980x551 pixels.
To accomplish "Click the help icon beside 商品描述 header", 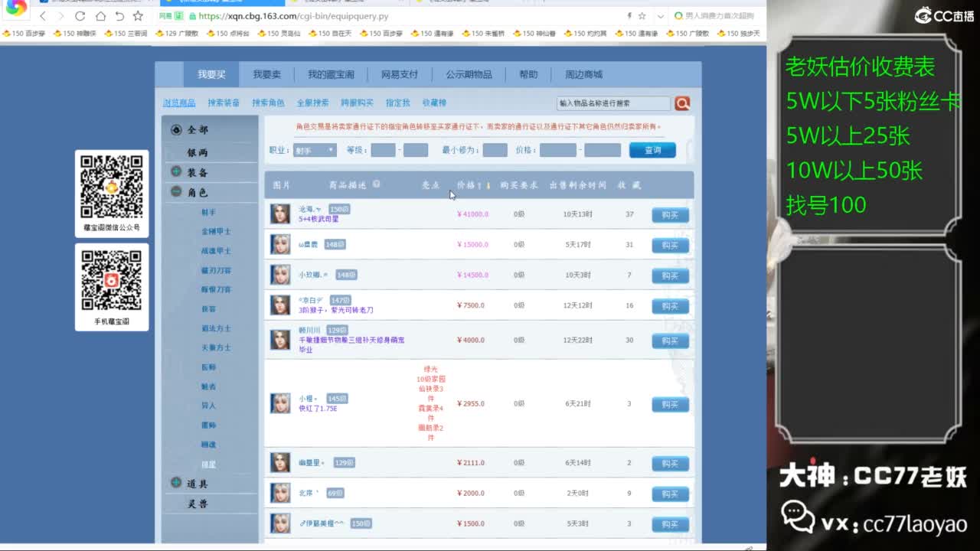I will click(x=377, y=184).
